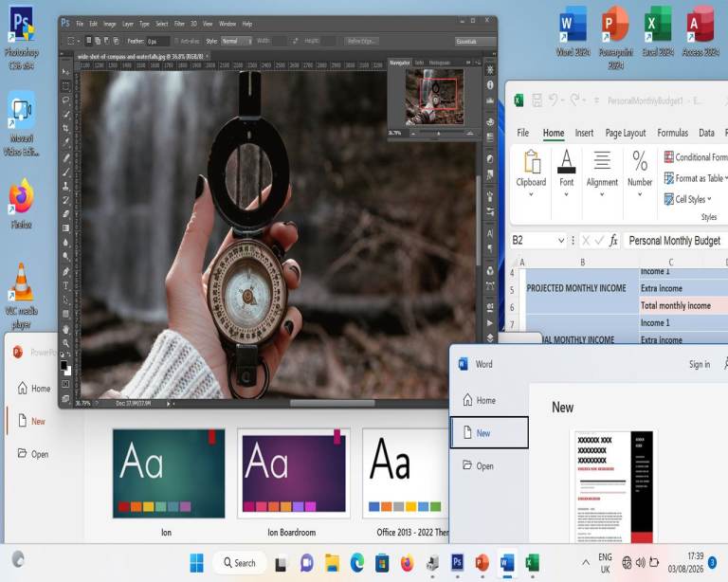Select the Eyedropper tool
Viewport: 728px width, 582px height.
tap(66, 142)
